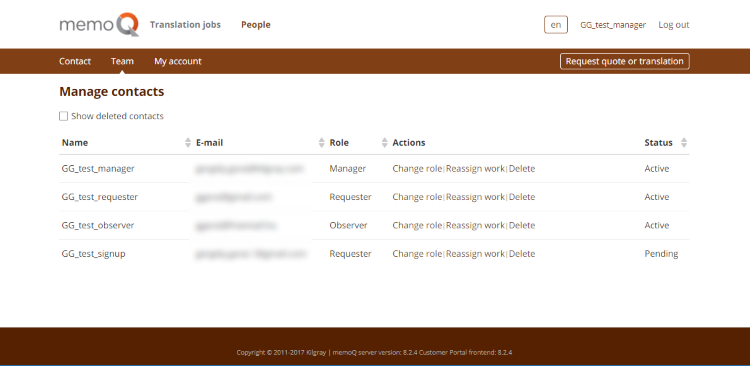The height and width of the screenshot is (366, 750).
Task: Sort by E-mail column arrows
Action: (321, 143)
